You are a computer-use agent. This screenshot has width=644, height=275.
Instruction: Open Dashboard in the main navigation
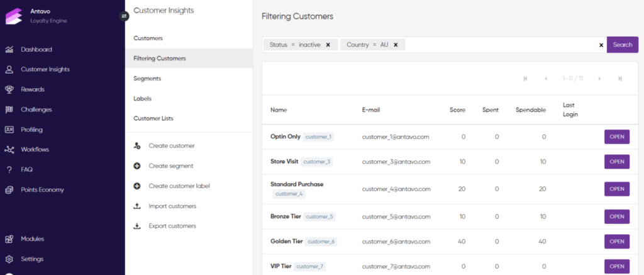36,50
